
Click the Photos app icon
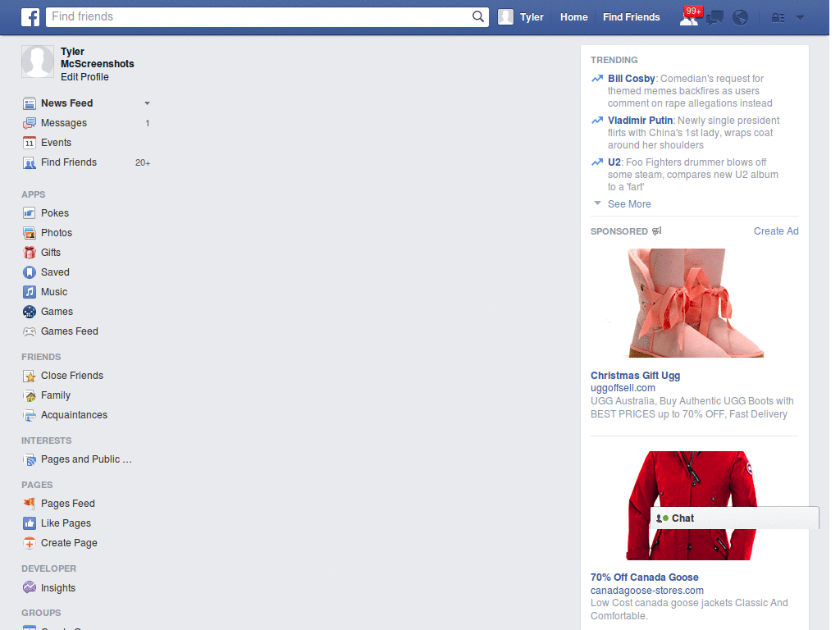[x=30, y=233]
